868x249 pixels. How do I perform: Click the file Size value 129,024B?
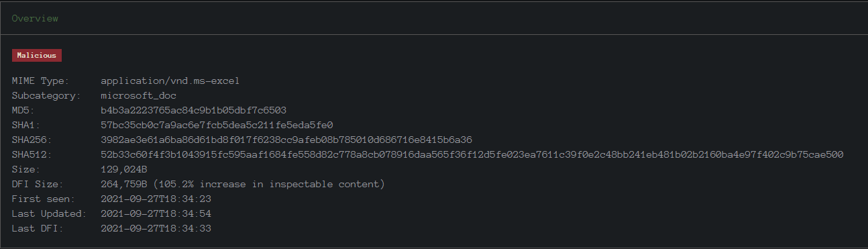tap(123, 170)
